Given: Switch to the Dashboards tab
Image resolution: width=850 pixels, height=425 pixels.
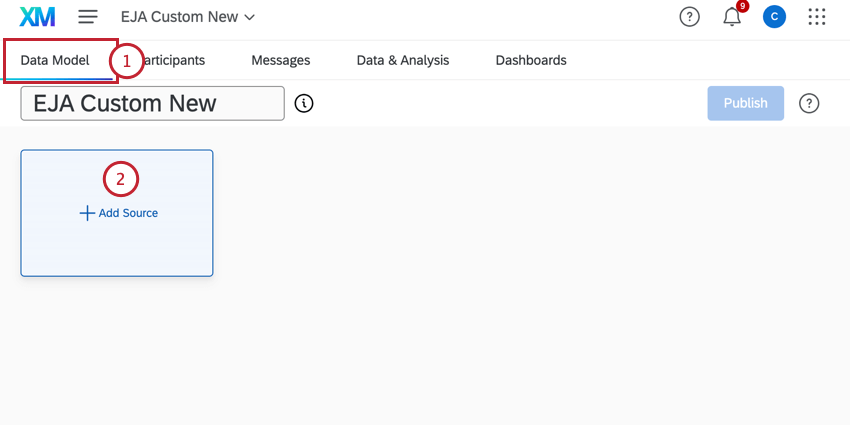Looking at the screenshot, I should point(531,60).
